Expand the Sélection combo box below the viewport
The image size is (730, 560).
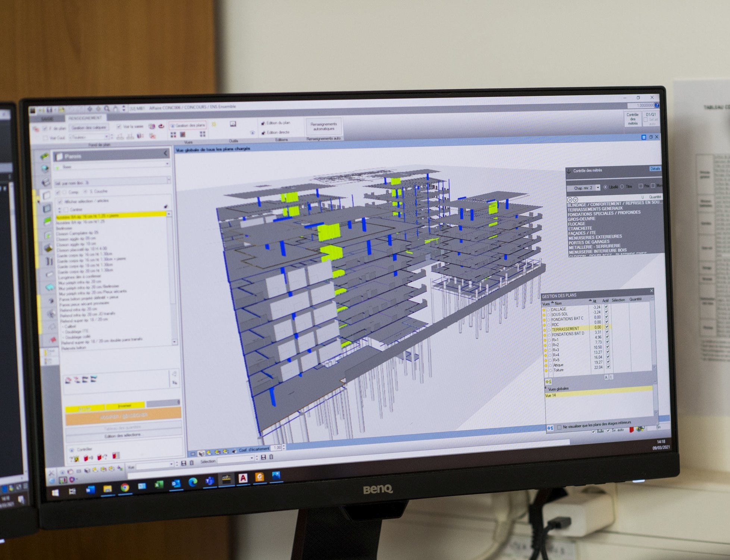pyautogui.click(x=252, y=458)
